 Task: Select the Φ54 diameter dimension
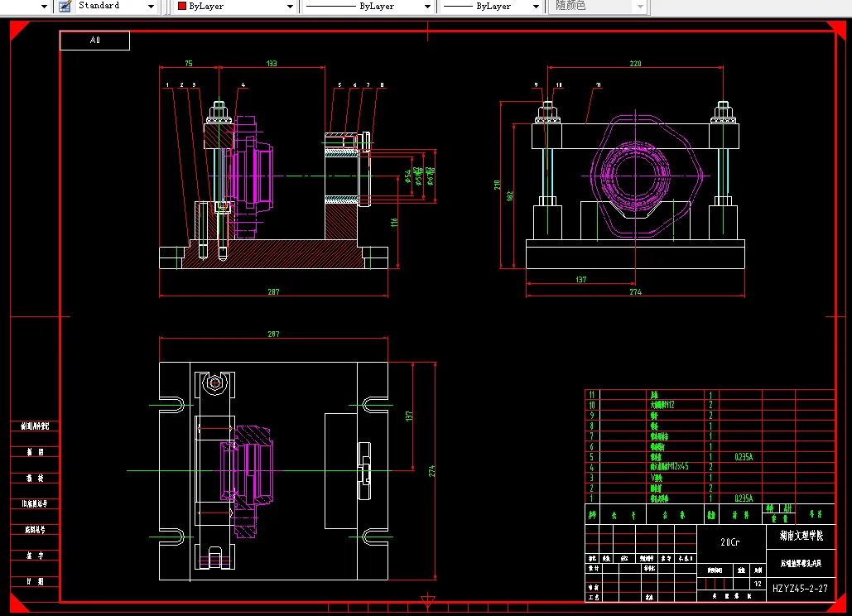408,176
